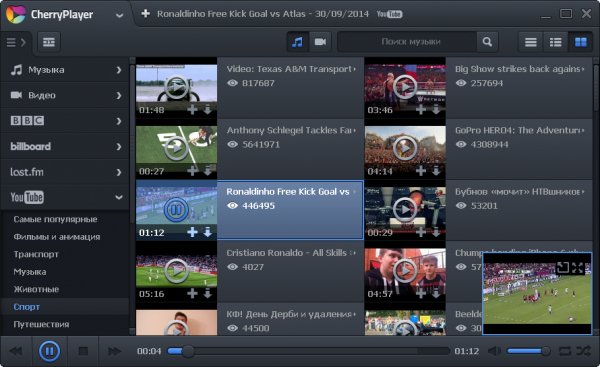Image resolution: width=600 pixels, height=367 pixels.
Task: Open the Фильмы и анимация category
Action: (x=57, y=237)
